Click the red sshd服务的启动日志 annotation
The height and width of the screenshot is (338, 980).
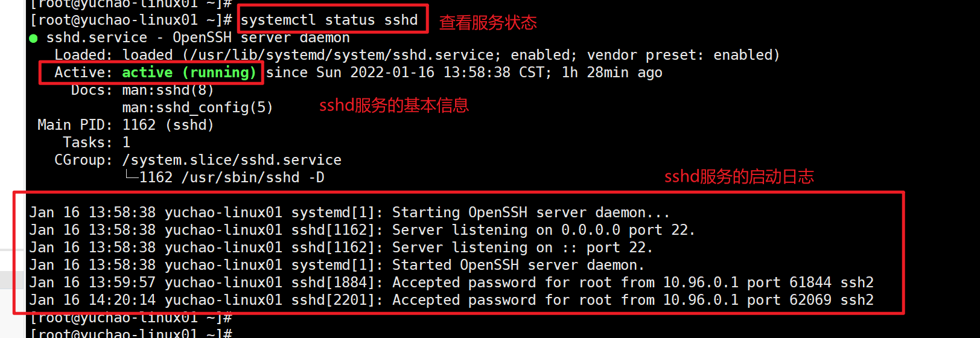pos(739,177)
